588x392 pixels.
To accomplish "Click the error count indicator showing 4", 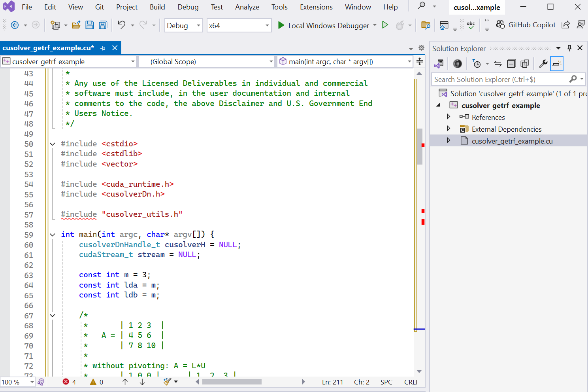I will point(69,382).
